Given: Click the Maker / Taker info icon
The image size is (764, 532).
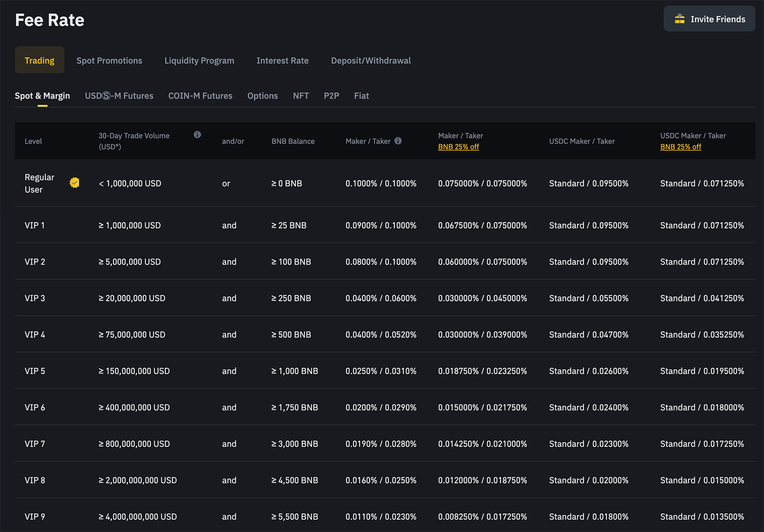Looking at the screenshot, I should click(x=398, y=141).
